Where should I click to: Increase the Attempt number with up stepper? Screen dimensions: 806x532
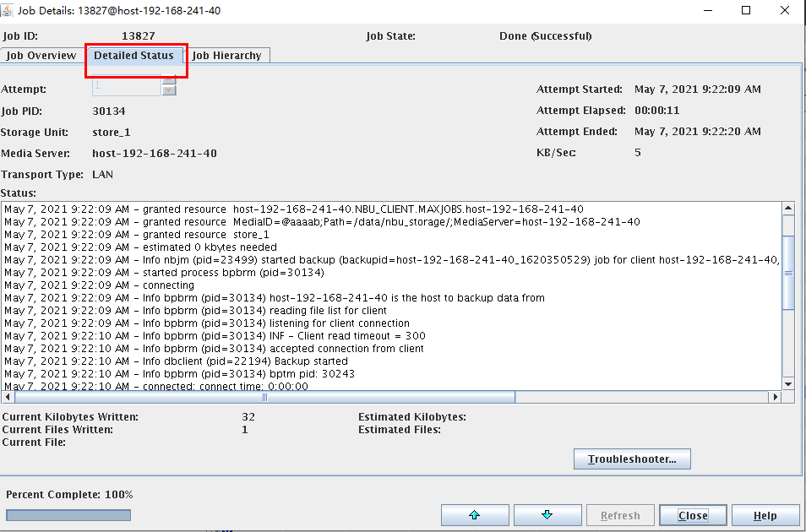(x=169, y=79)
